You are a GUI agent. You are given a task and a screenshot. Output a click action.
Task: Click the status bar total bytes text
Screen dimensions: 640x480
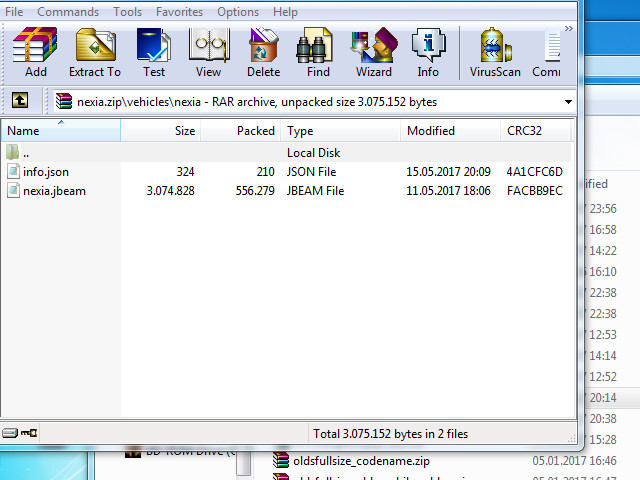390,433
